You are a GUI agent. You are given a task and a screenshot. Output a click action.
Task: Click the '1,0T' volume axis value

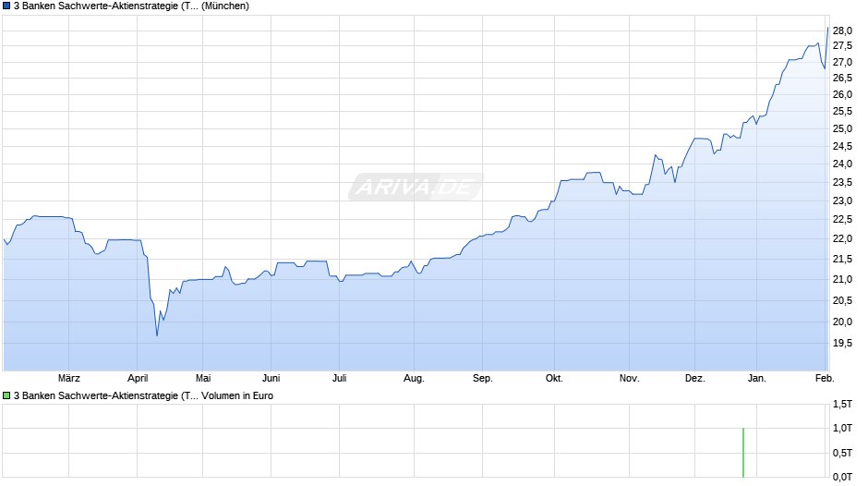point(842,429)
